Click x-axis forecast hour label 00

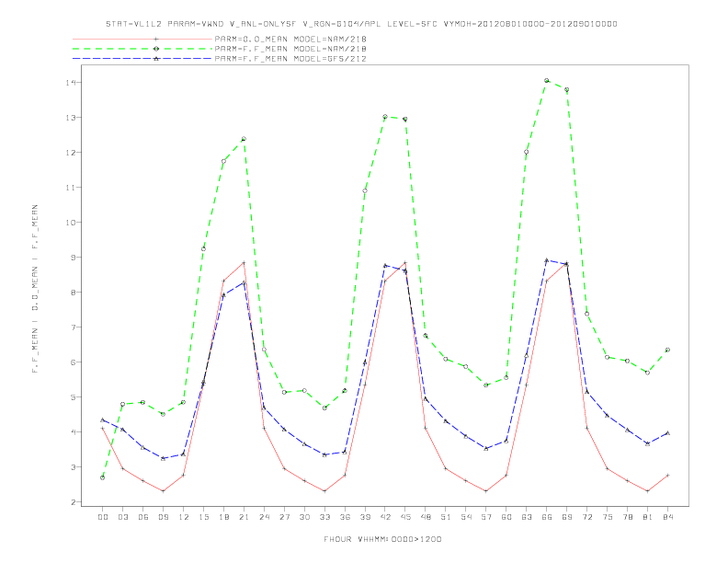[x=103, y=517]
